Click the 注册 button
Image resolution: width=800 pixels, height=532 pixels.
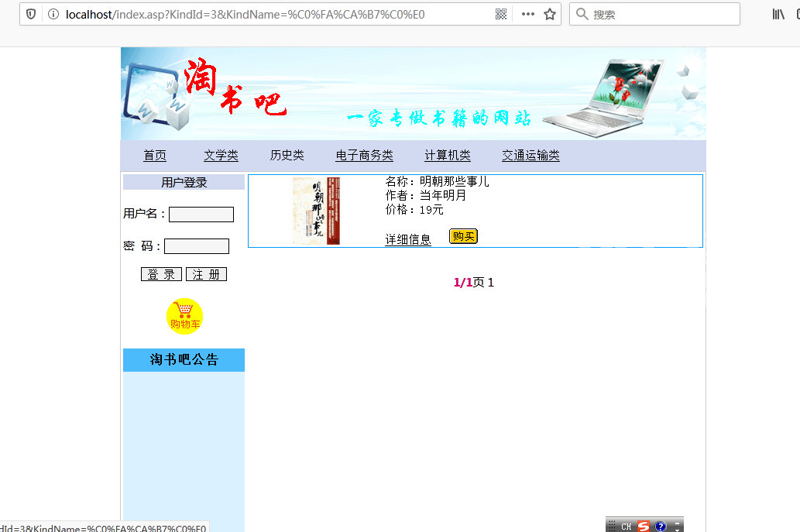point(206,274)
